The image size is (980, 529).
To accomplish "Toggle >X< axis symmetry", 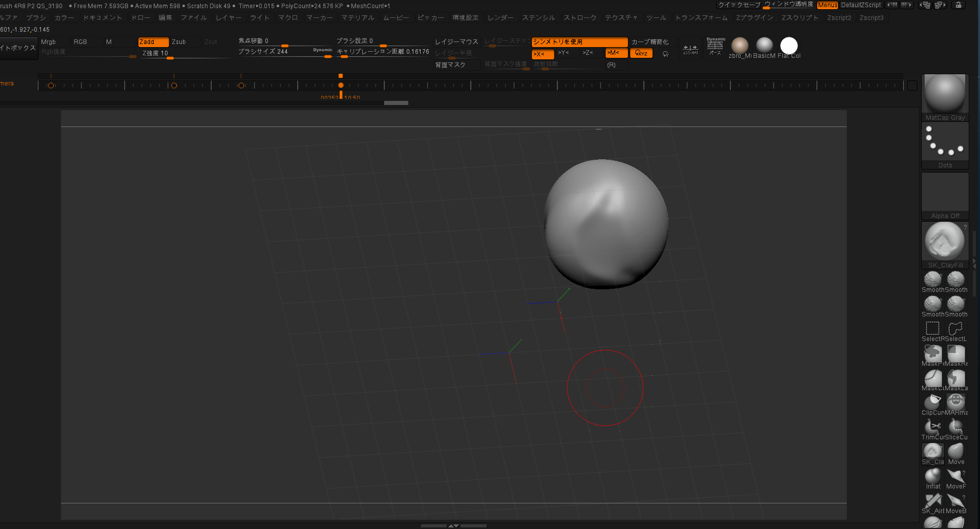I will point(543,53).
